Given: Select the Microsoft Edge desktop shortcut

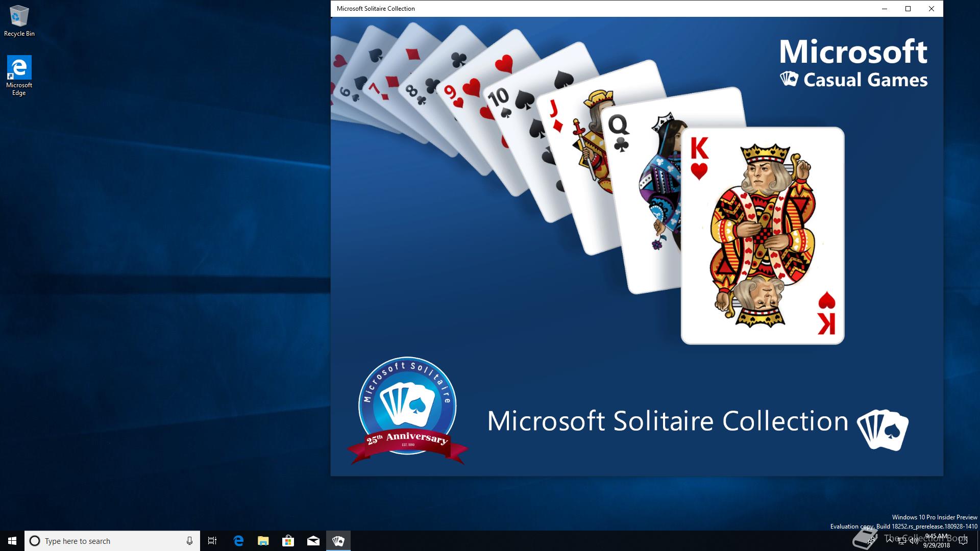Looking at the screenshot, I should point(19,76).
